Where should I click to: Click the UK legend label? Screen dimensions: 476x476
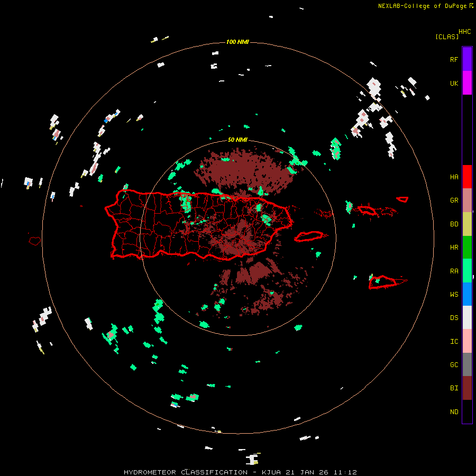coord(454,83)
